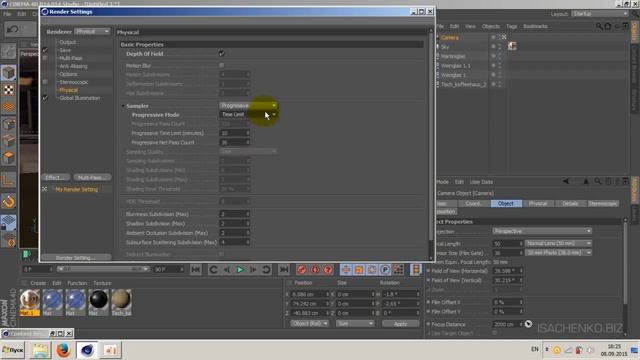Click back arrow in Attribute Manager
Viewport: 640px width, 360px height.
pos(565,181)
